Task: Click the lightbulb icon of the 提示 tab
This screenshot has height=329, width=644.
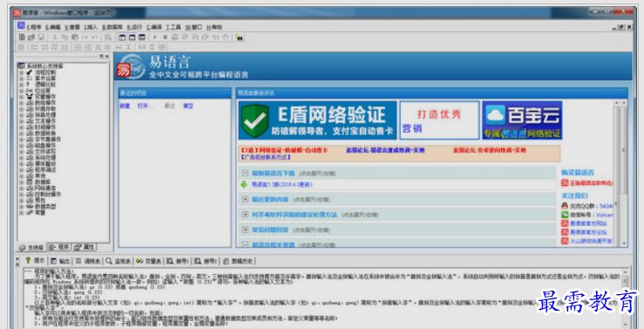Action: [28, 260]
